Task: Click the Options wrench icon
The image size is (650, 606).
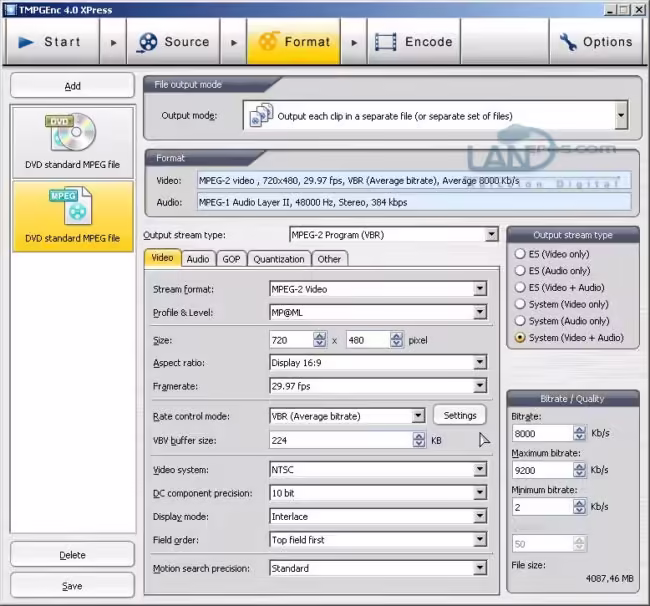Action: (568, 42)
